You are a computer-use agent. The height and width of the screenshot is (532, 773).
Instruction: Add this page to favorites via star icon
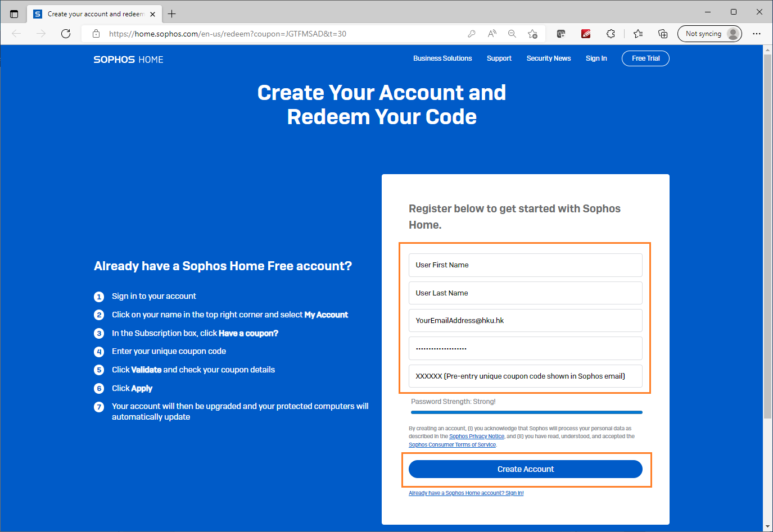pos(532,34)
